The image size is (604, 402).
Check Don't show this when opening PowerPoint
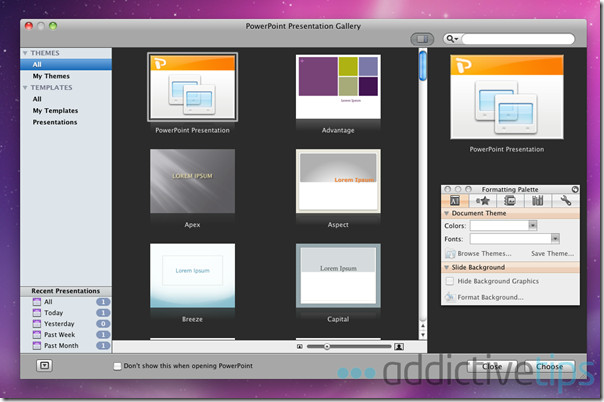tap(117, 366)
